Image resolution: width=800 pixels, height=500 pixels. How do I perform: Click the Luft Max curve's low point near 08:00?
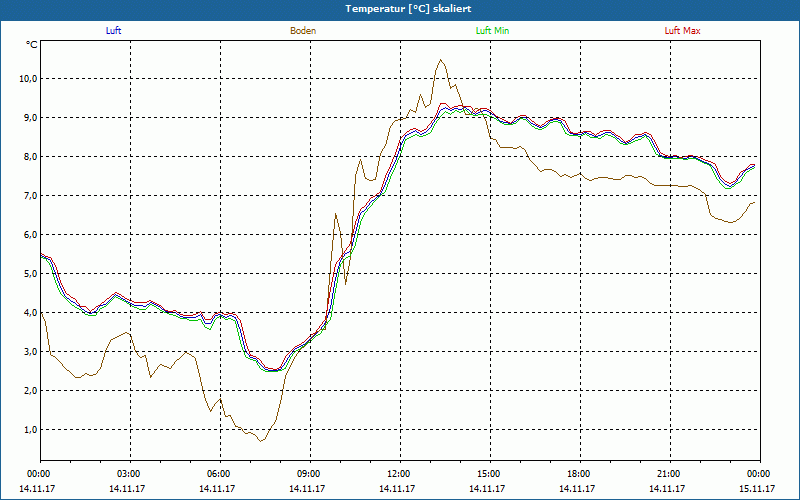(x=276, y=369)
